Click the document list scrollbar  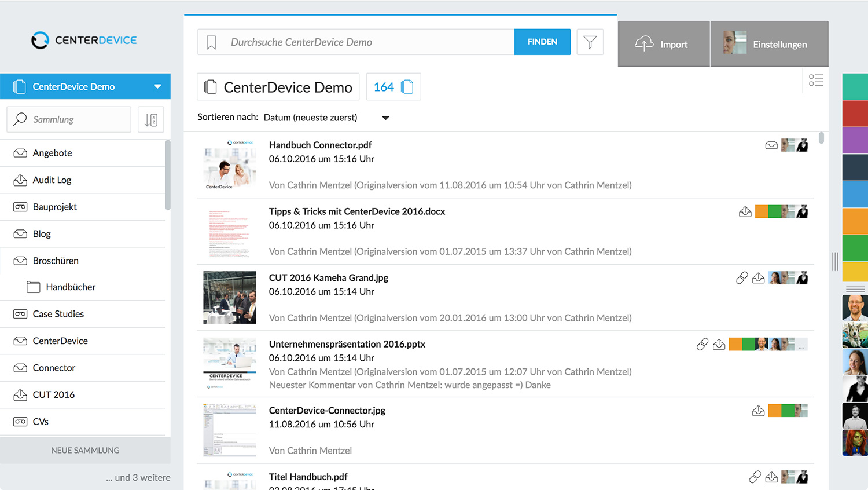821,138
